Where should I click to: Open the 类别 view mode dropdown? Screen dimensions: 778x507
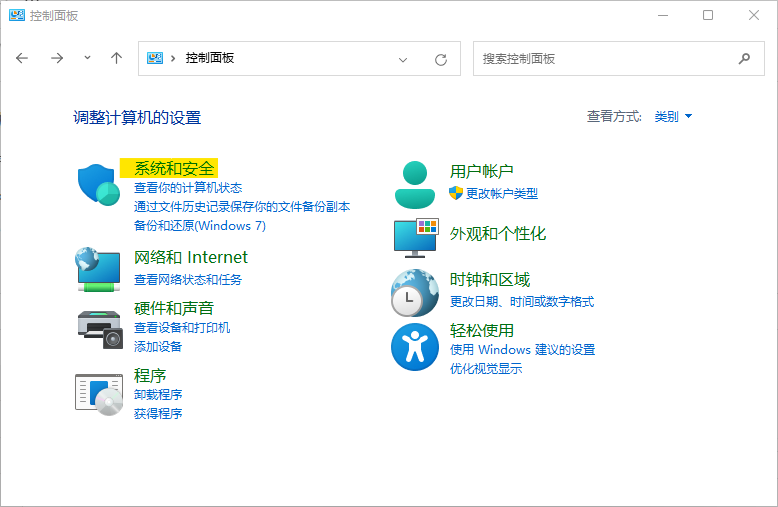(673, 117)
